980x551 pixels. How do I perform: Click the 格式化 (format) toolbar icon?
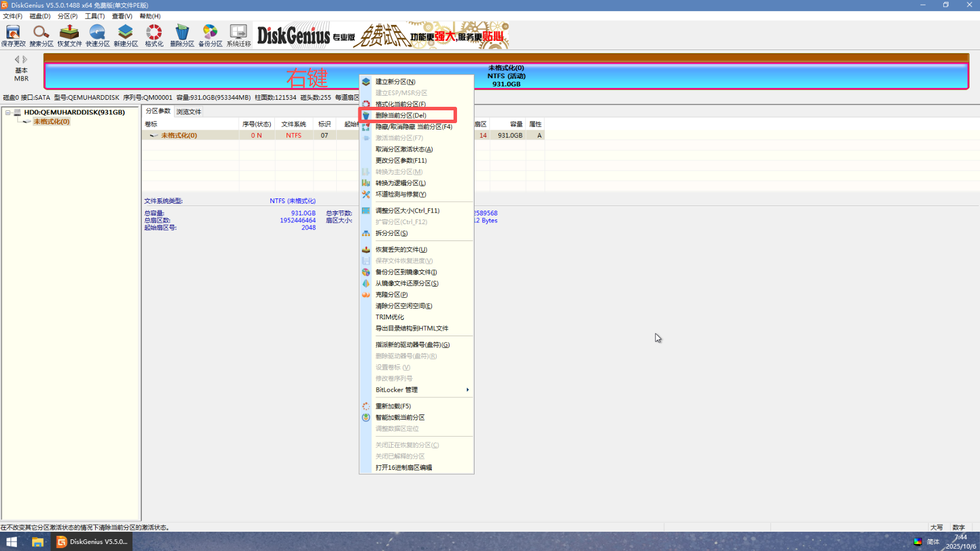(x=153, y=34)
